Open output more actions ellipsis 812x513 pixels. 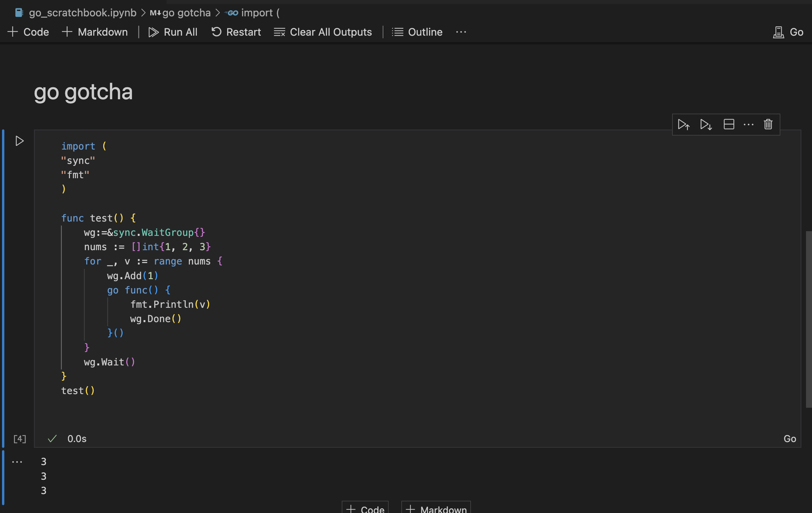click(x=17, y=462)
